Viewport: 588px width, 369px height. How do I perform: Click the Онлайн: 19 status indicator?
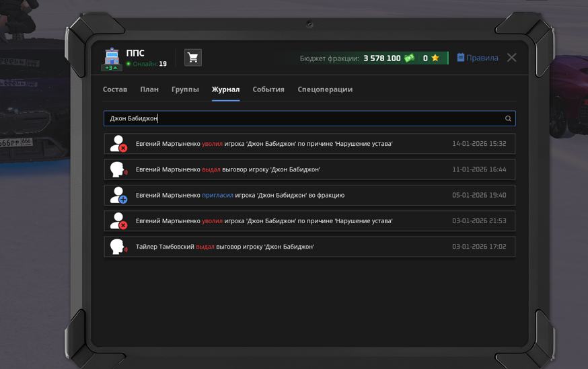pyautogui.click(x=147, y=65)
